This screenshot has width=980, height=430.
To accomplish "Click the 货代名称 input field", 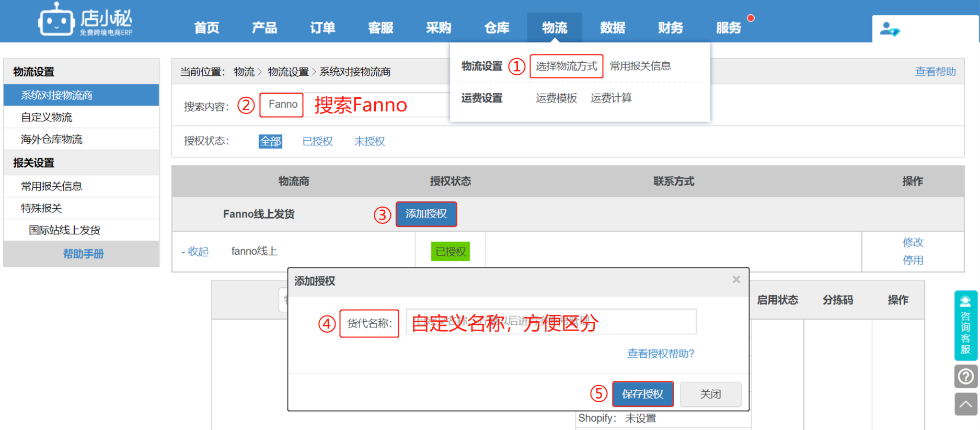I will 551,321.
